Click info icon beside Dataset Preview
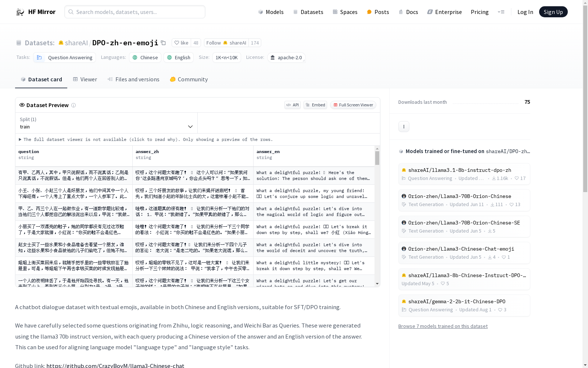Screen dimensions: 588x368 pos(73,105)
